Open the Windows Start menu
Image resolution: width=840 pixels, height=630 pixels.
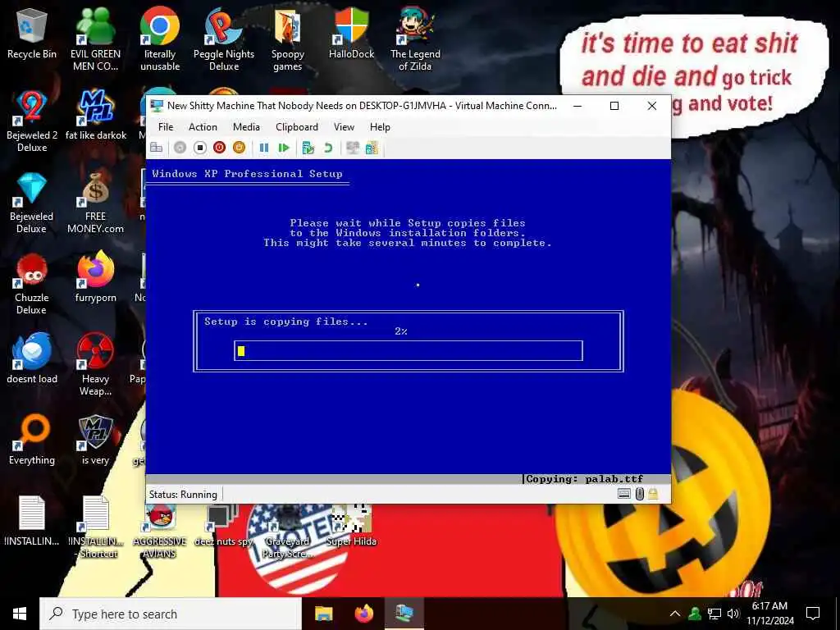(x=20, y=614)
